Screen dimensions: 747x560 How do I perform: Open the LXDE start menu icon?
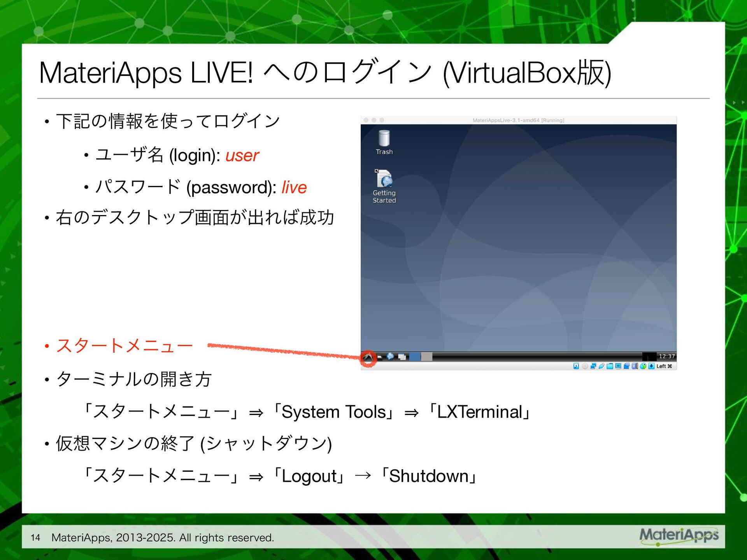(368, 357)
